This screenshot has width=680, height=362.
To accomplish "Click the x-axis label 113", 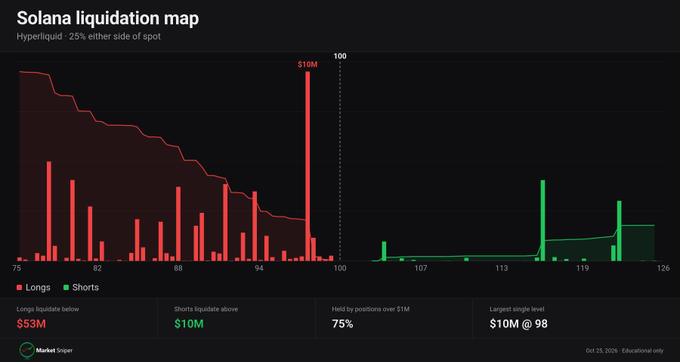I will (x=501, y=268).
